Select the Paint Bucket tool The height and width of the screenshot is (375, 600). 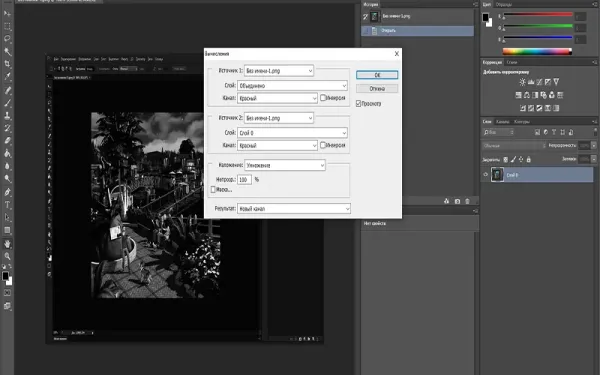click(x=7, y=153)
